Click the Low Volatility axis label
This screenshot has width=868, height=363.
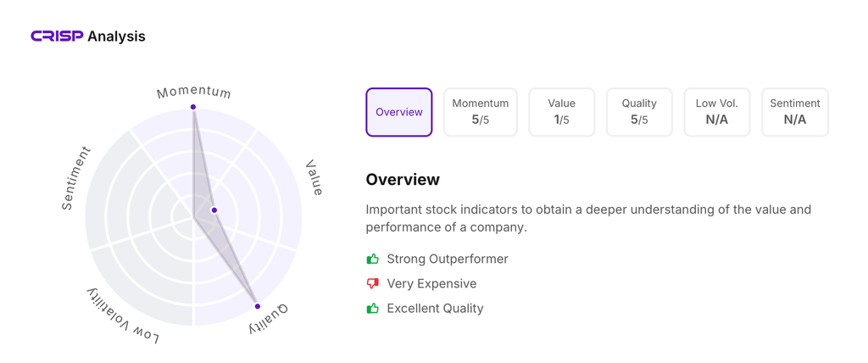(x=123, y=316)
